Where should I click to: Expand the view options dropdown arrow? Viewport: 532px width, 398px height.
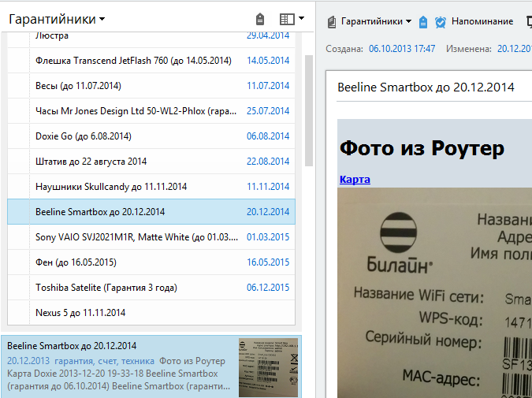tap(301, 18)
